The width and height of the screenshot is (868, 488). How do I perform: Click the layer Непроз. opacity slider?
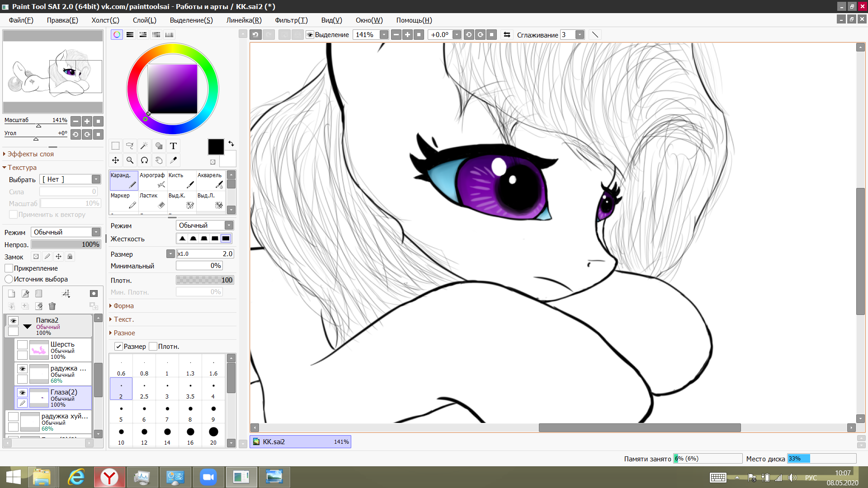pyautogui.click(x=66, y=244)
